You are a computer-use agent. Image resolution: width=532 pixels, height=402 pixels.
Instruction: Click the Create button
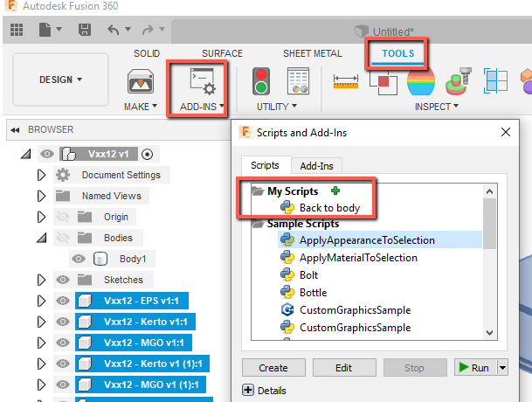(273, 368)
